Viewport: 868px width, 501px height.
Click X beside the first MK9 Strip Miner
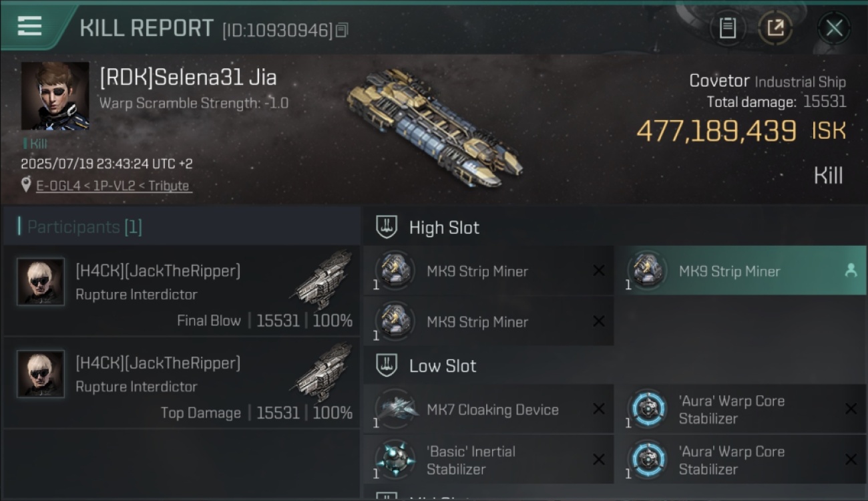point(599,271)
